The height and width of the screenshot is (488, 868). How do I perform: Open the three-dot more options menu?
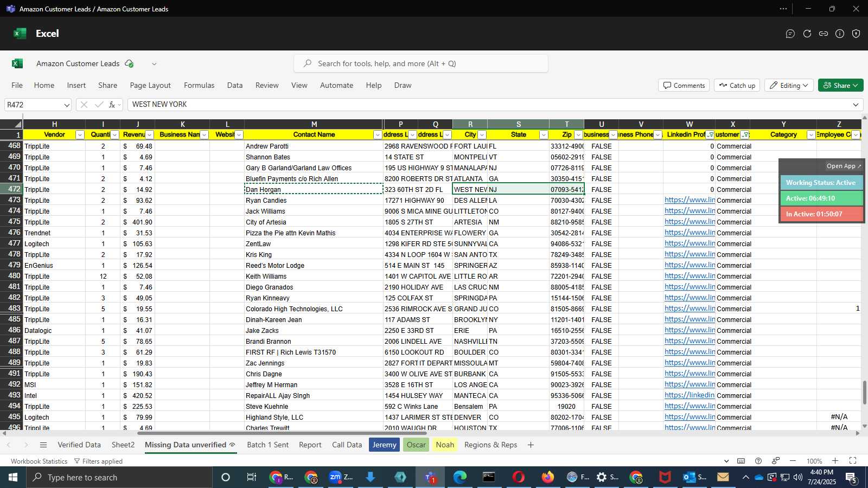(x=783, y=9)
